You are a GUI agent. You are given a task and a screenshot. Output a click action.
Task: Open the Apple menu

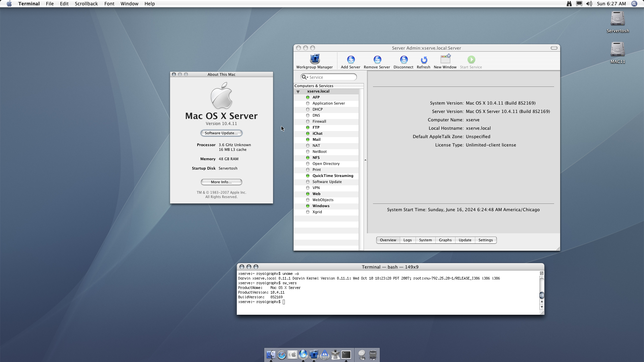pyautogui.click(x=9, y=4)
